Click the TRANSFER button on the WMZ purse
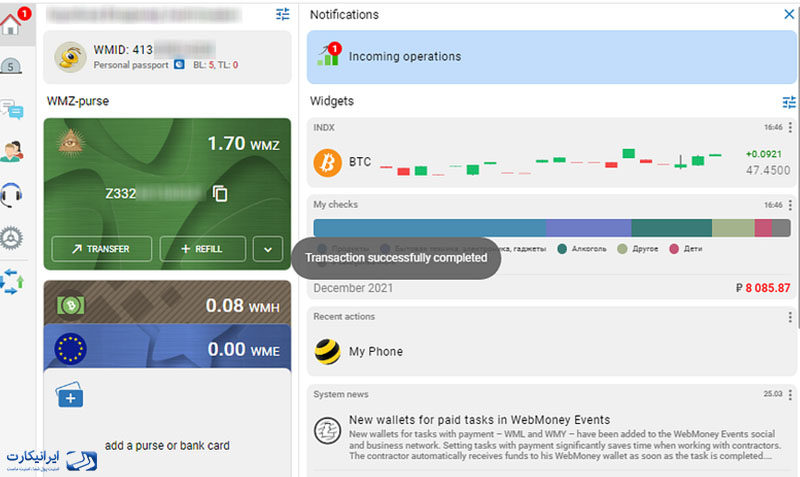 (102, 249)
